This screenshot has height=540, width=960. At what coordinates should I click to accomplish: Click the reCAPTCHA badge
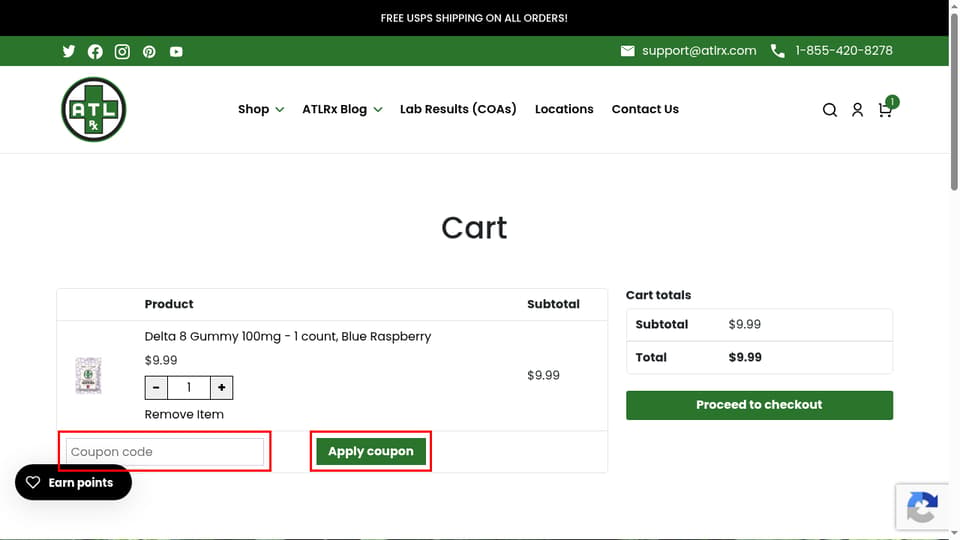(x=923, y=507)
